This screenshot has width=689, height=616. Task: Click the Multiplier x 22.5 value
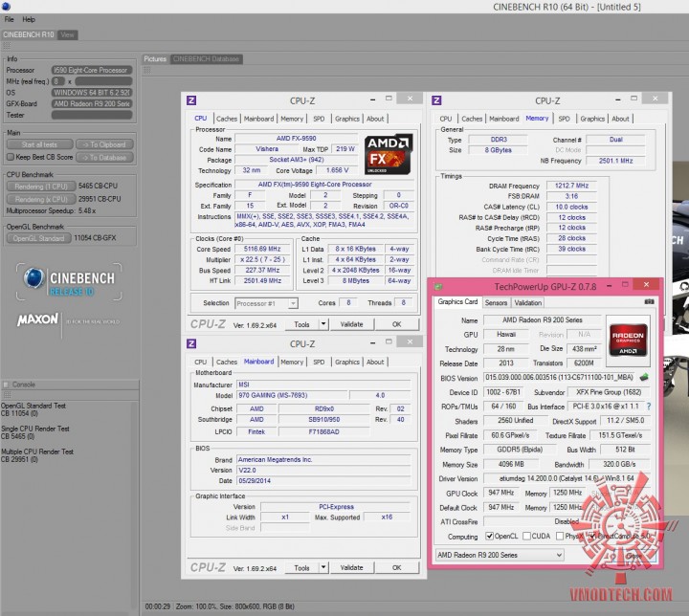pyautogui.click(x=262, y=259)
